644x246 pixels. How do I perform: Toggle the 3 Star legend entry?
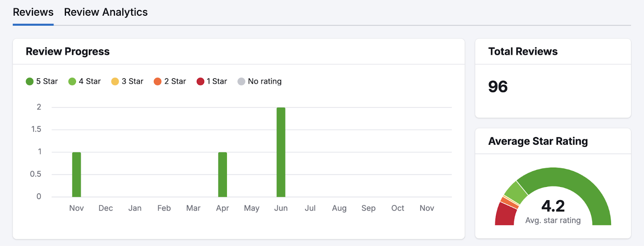127,82
